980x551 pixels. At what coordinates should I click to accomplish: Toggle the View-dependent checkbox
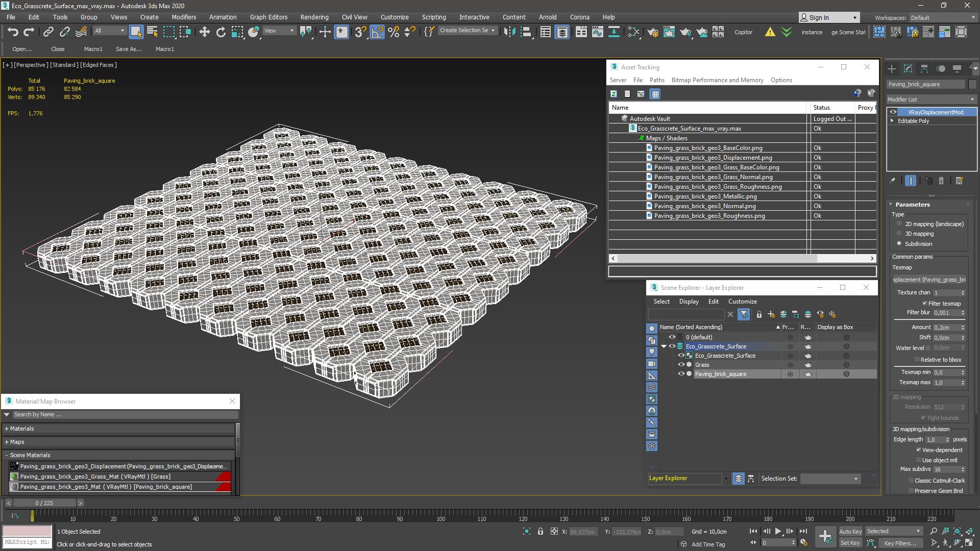[919, 450]
